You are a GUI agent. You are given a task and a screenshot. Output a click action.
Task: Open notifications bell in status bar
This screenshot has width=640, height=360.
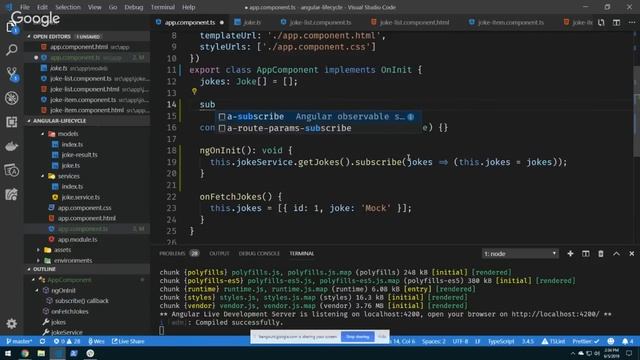pyautogui.click(x=628, y=341)
